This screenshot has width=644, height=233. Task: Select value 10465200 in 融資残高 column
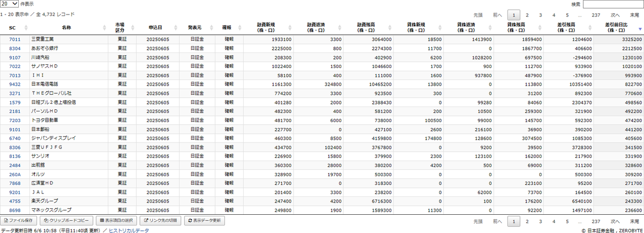click(379, 84)
